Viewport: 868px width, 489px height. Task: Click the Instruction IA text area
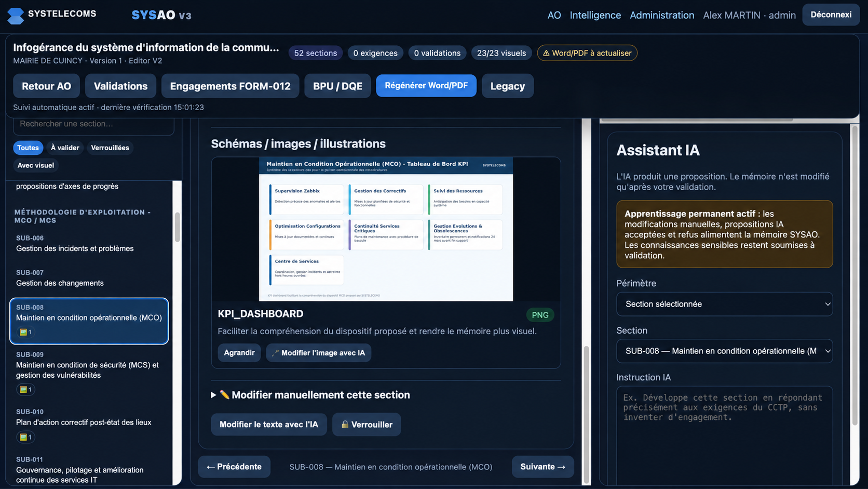[x=724, y=435]
